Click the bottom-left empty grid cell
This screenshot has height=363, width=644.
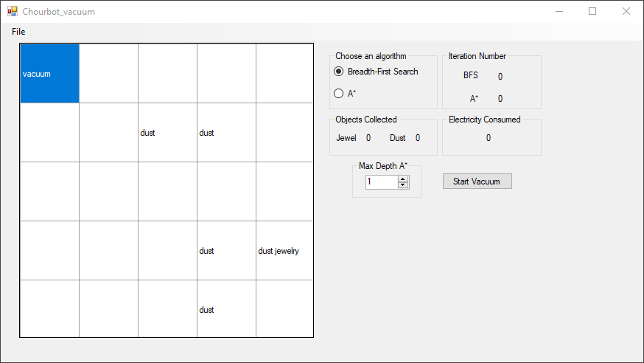click(49, 309)
